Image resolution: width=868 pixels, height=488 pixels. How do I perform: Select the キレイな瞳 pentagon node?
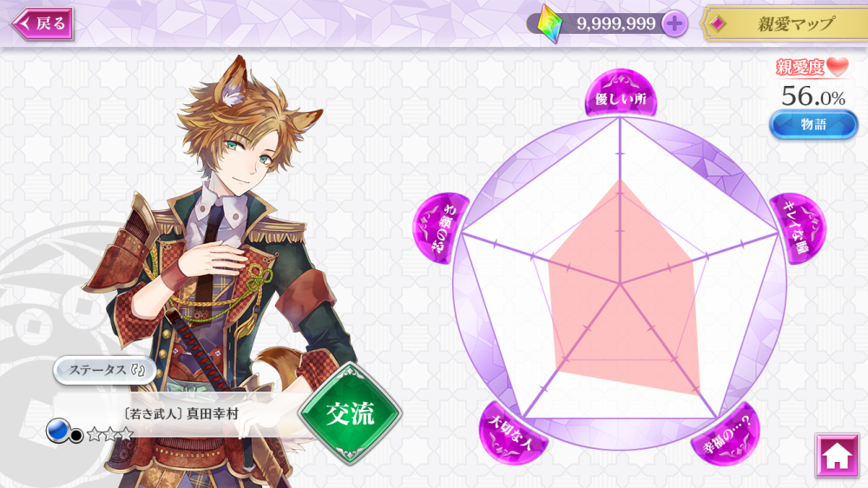799,228
